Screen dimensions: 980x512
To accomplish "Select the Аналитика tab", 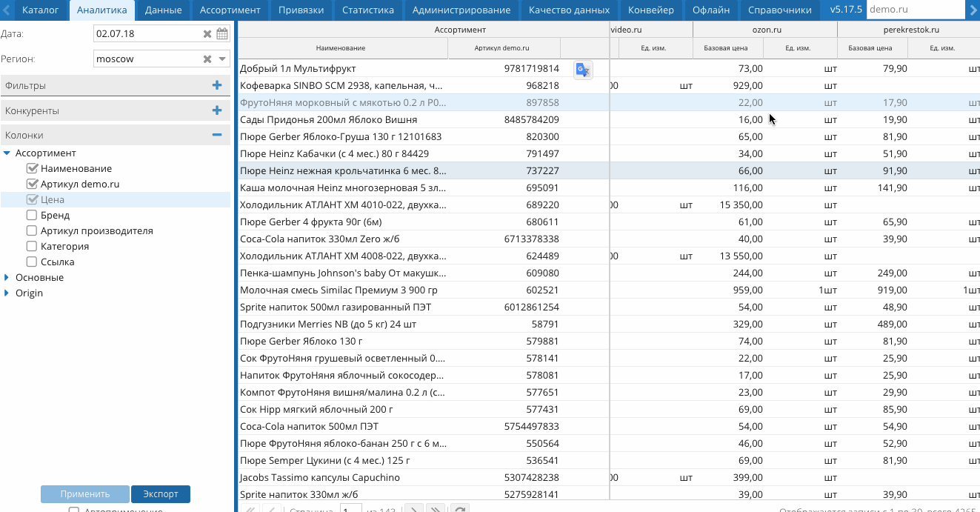I will coord(102,10).
